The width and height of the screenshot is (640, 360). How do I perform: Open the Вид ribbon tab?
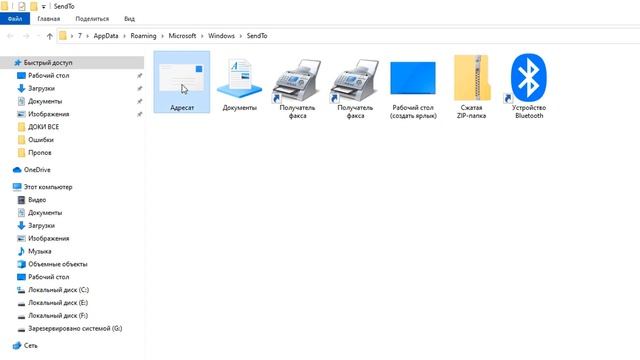129,19
